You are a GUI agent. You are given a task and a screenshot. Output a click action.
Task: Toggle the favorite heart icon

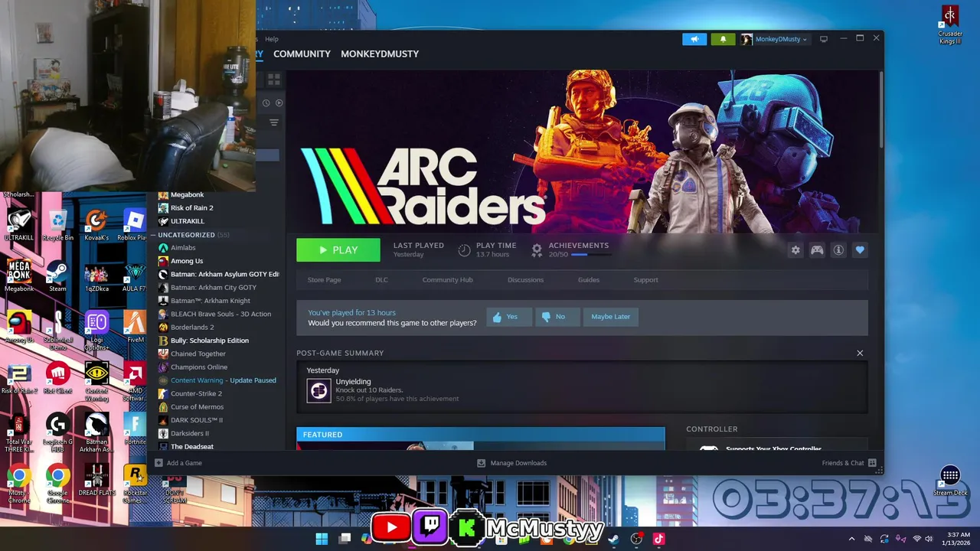click(860, 250)
